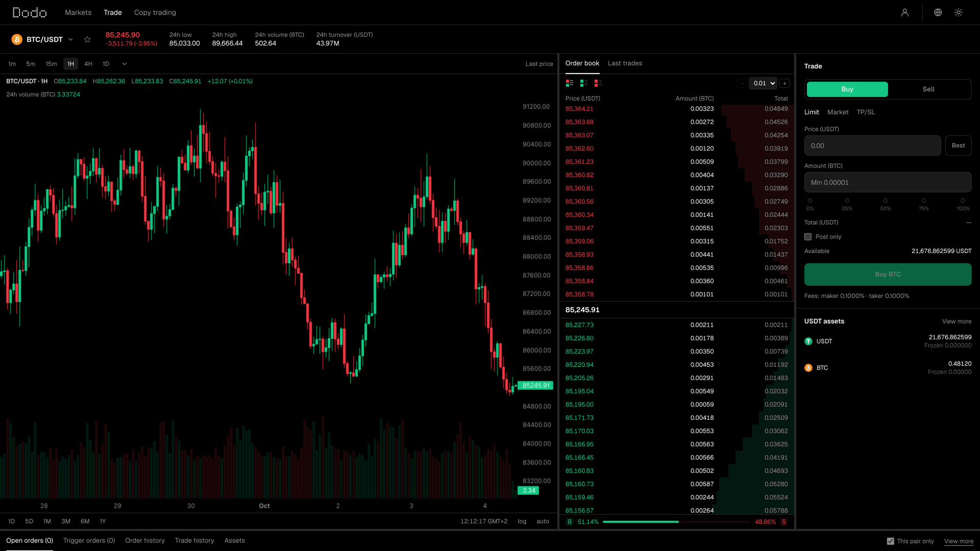Increase order book precision with plus button
This screenshot has height=551, width=980.
coord(785,83)
